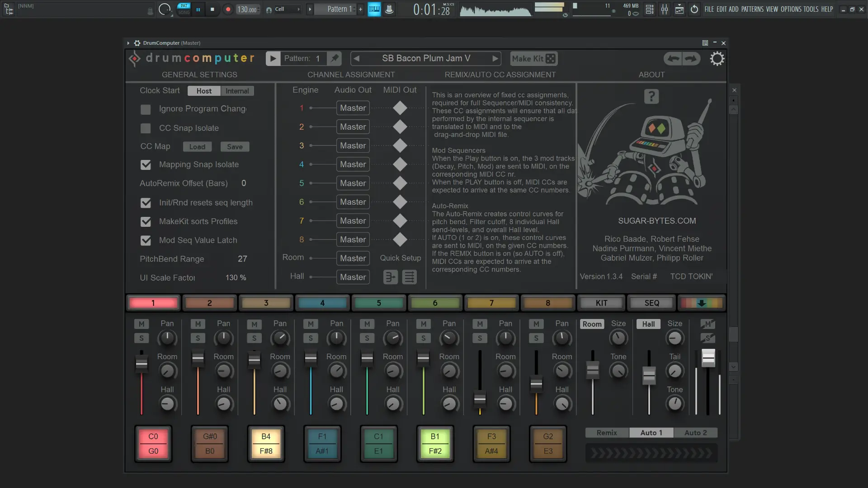Viewport: 868px width, 488px height.
Task: Uncheck Mapping Snap Isolate
Action: (x=146, y=165)
